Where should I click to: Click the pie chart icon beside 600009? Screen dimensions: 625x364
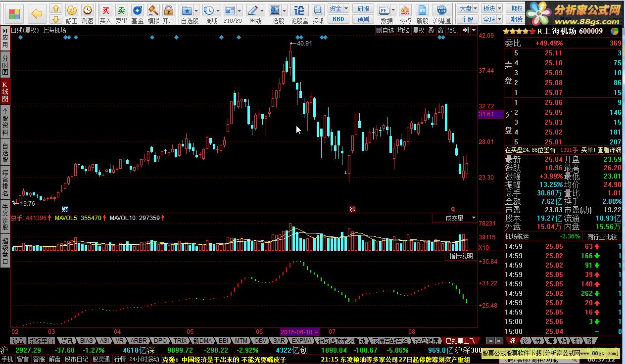pos(614,31)
